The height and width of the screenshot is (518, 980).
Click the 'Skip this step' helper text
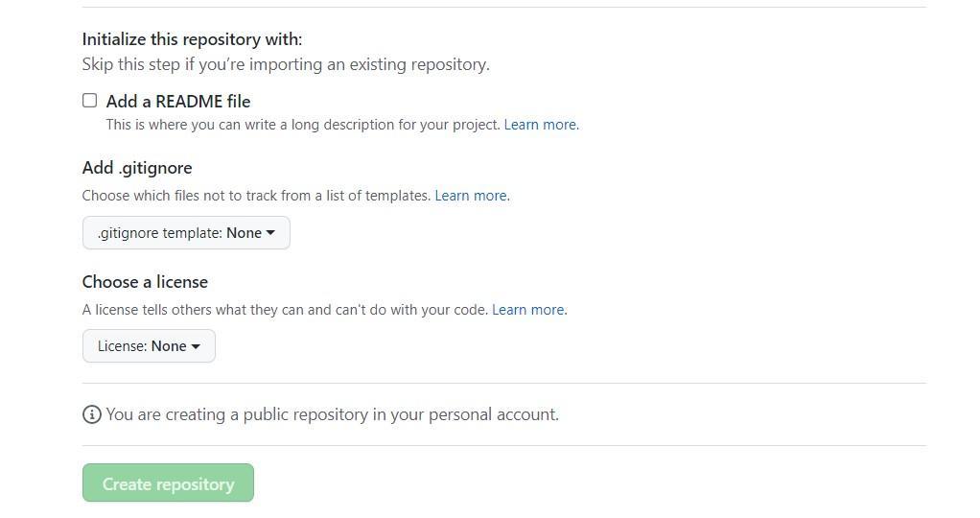coord(286,64)
